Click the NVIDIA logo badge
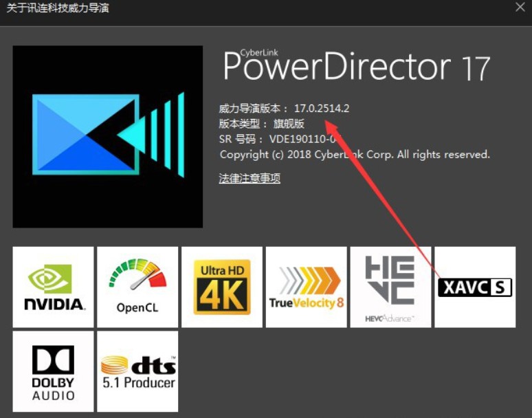 pos(53,287)
